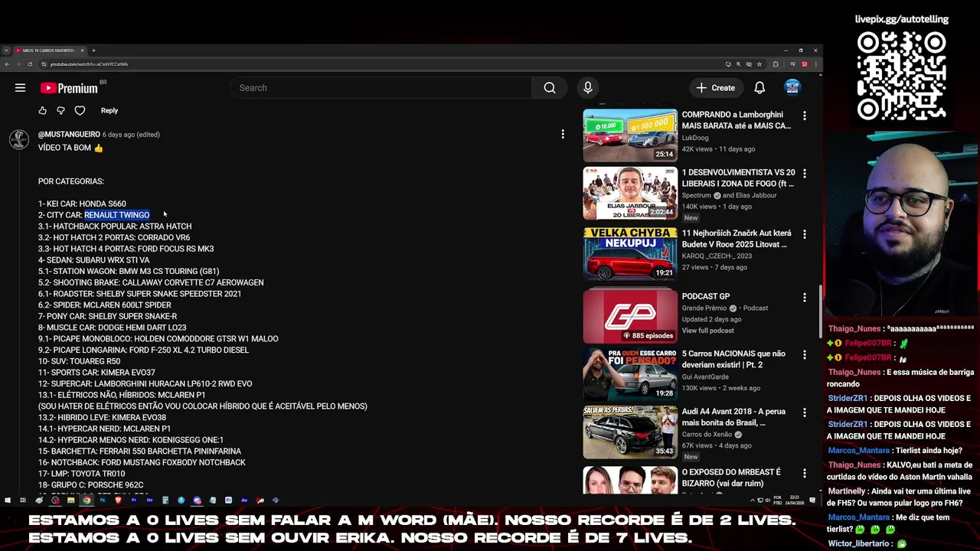Dislike the comment with thumbs down

click(61, 111)
